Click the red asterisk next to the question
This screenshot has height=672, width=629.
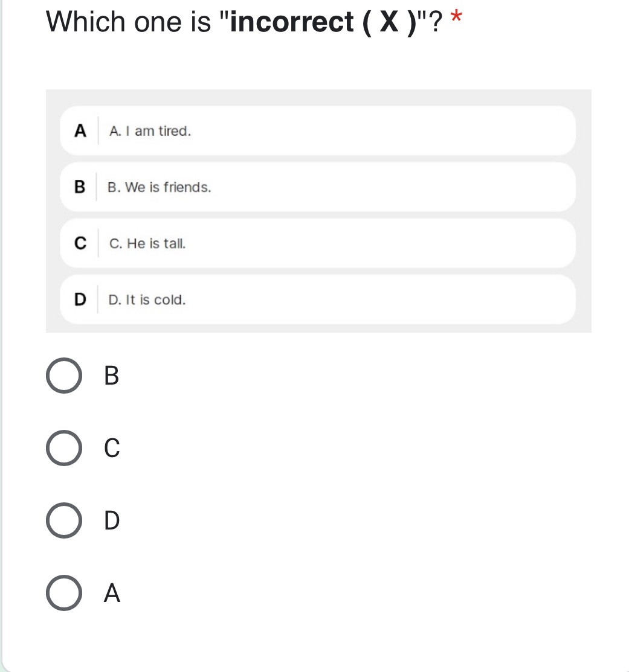point(456,17)
